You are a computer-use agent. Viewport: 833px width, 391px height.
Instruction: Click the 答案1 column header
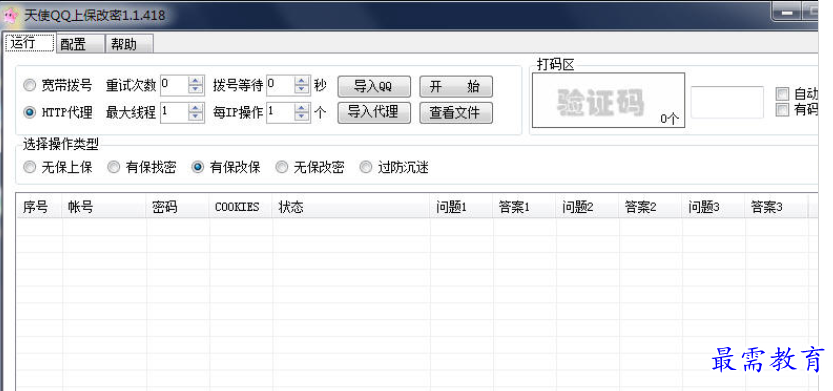point(524,207)
